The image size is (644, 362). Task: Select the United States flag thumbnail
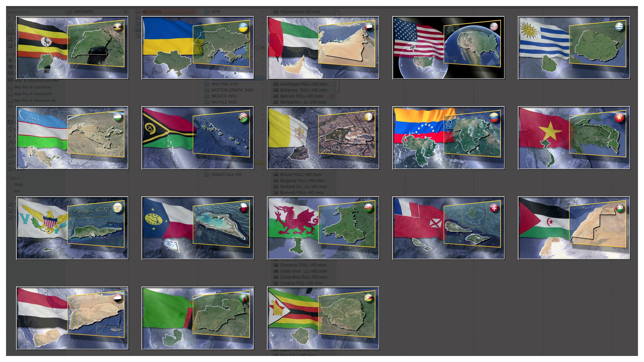click(x=448, y=48)
